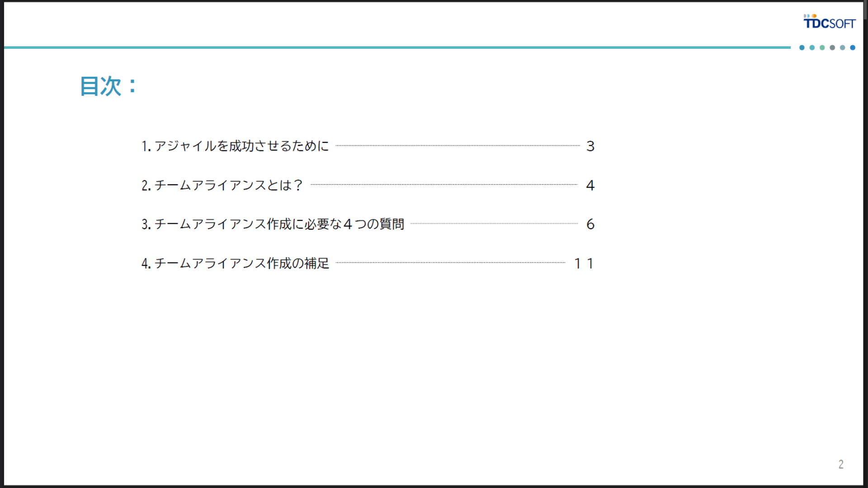Click the green header dot
868x488 pixels.
click(822, 47)
